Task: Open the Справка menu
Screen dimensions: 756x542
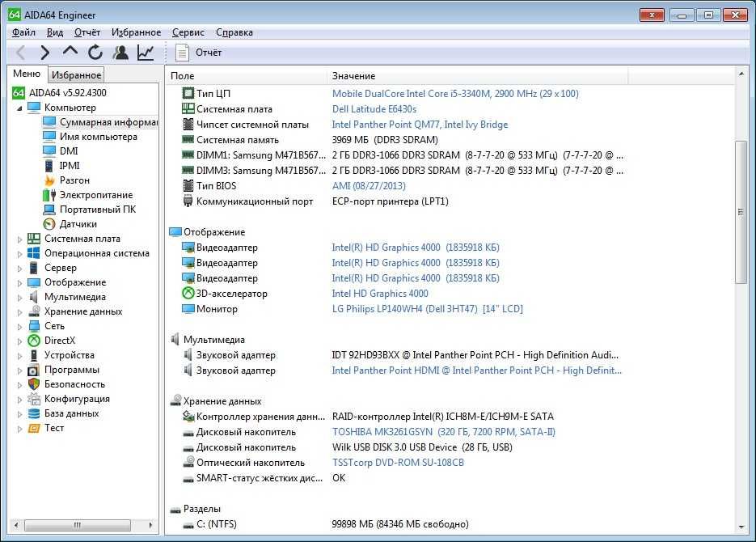Action: tap(234, 32)
